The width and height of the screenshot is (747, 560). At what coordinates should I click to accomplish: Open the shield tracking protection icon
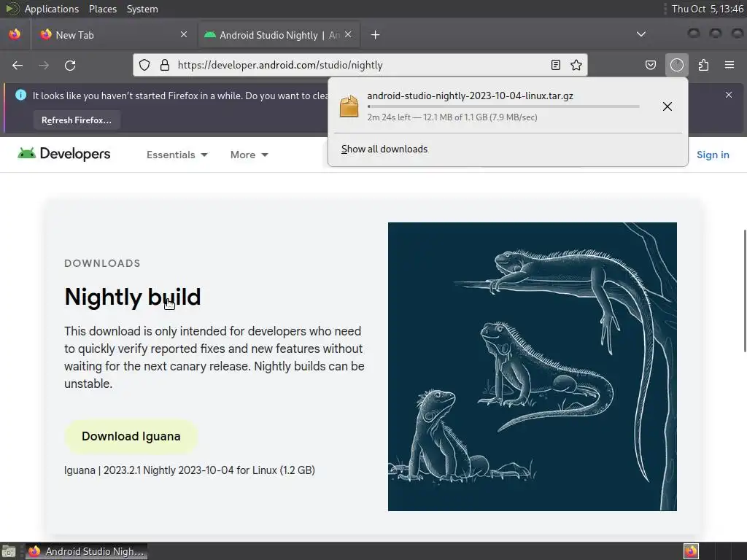pyautogui.click(x=144, y=65)
